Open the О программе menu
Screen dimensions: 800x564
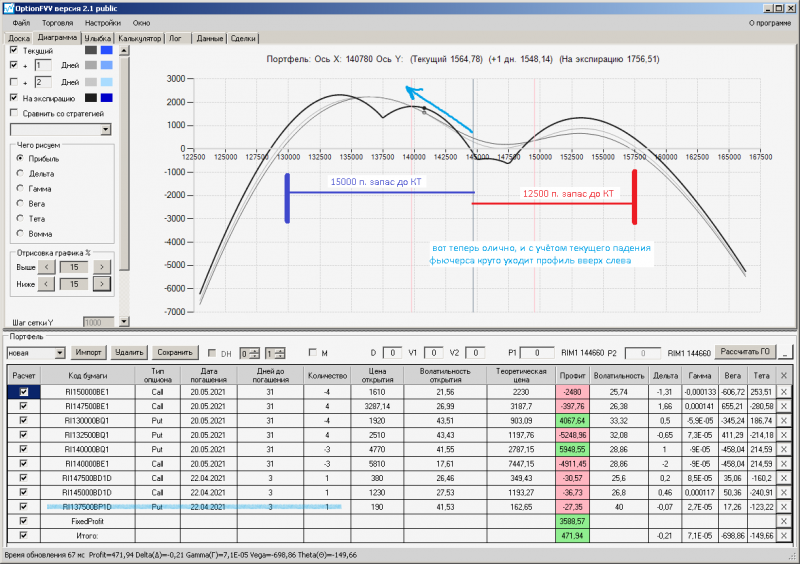(770, 23)
